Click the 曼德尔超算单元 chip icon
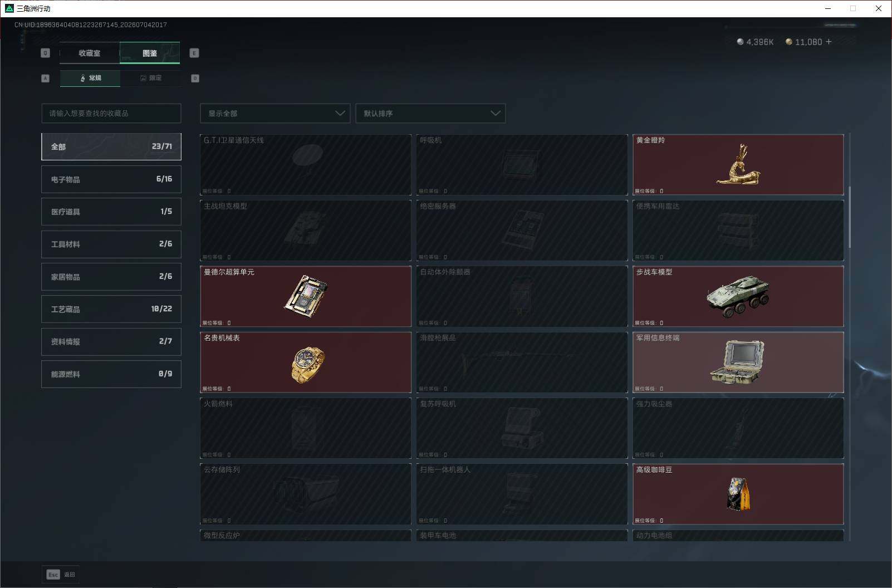Image resolution: width=892 pixels, height=588 pixels. (306, 296)
